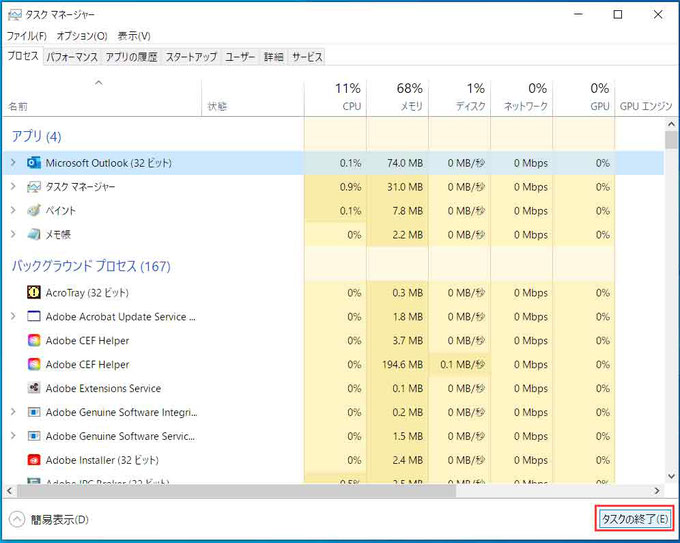Click the 74.0 MB memory value

pyautogui.click(x=405, y=163)
